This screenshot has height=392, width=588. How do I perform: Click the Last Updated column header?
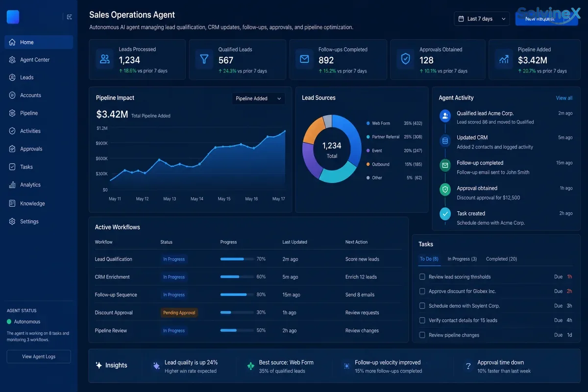click(295, 242)
